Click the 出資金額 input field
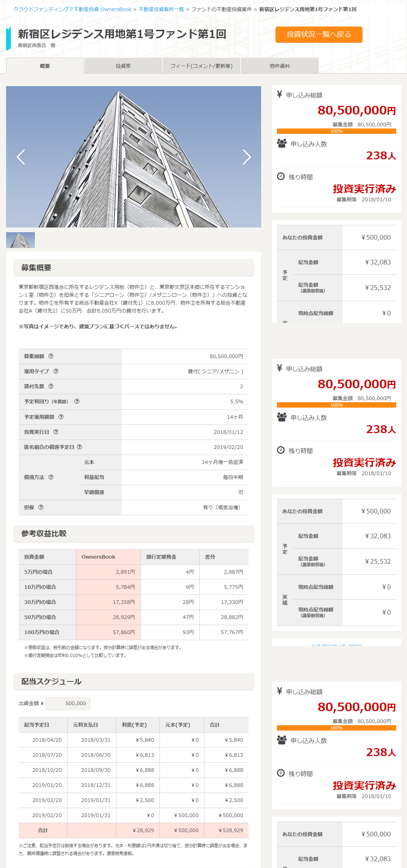Screen dimensions: 407x868 [x=68, y=703]
